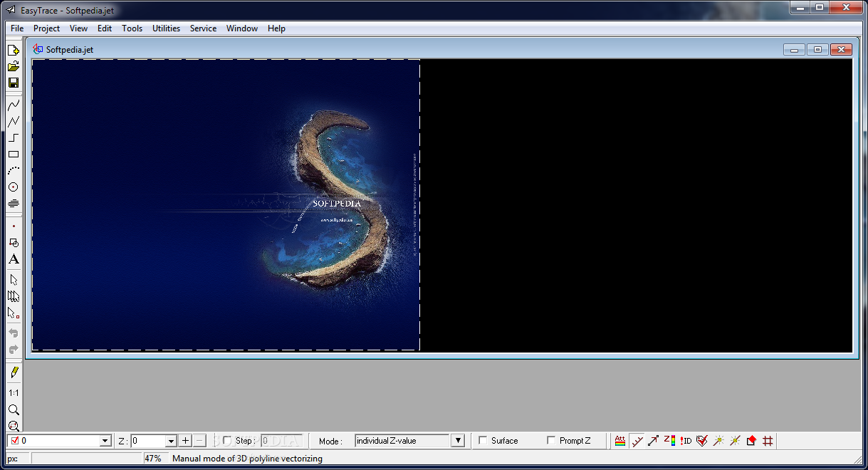This screenshot has width=868, height=470.
Task: Open the Service menu
Action: pos(203,28)
